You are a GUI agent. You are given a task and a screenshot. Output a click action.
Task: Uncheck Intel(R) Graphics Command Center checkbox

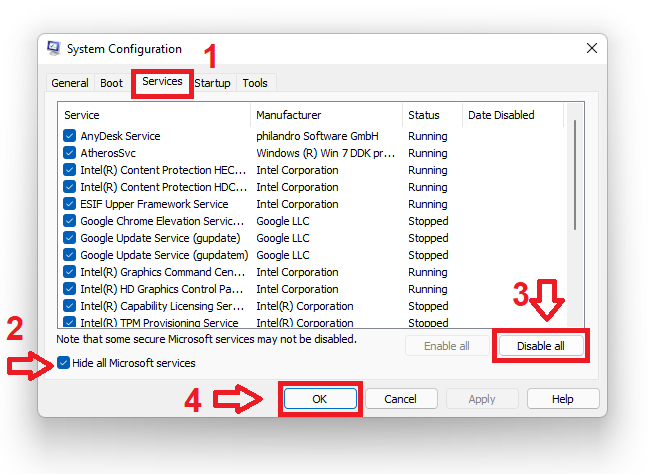[x=69, y=272]
